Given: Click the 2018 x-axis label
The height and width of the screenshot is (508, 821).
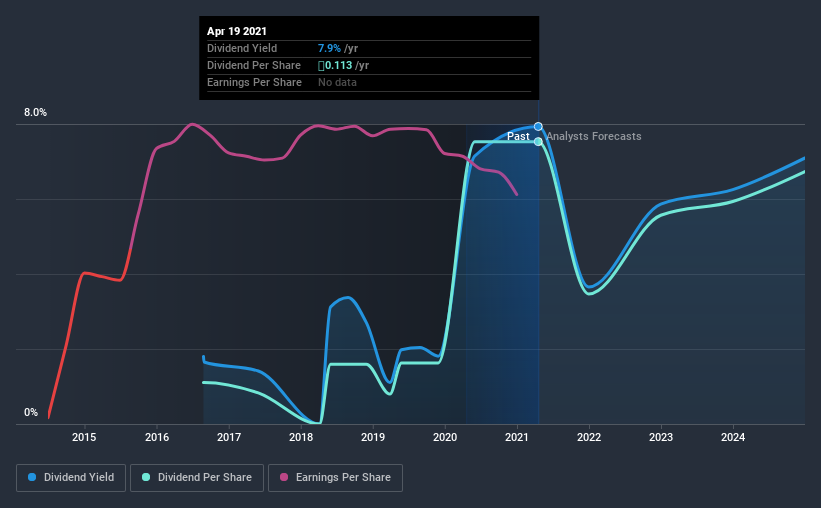Looking at the screenshot, I should [301, 437].
